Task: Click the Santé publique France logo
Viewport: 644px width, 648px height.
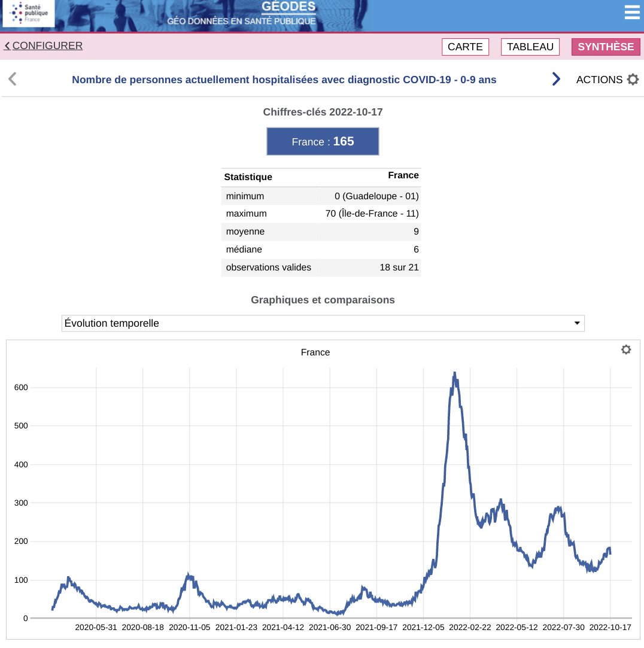Action: click(x=29, y=13)
